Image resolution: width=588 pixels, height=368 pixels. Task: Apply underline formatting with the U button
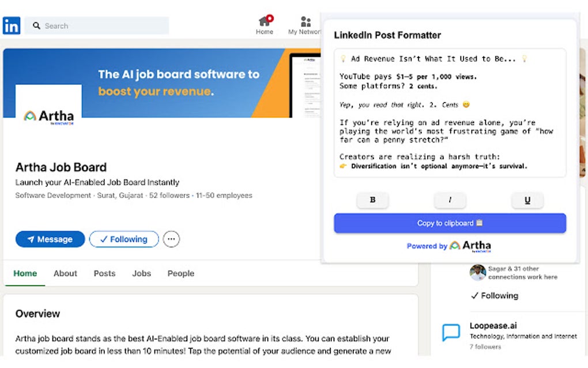[527, 200]
